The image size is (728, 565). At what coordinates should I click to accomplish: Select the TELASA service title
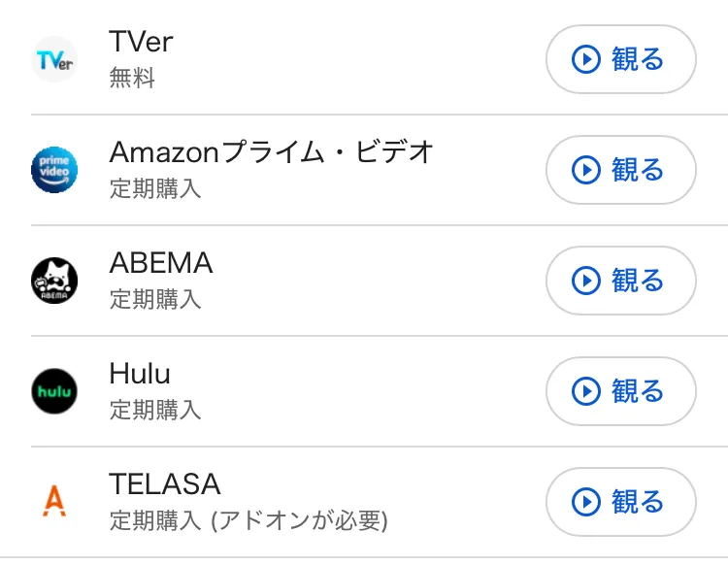[165, 484]
